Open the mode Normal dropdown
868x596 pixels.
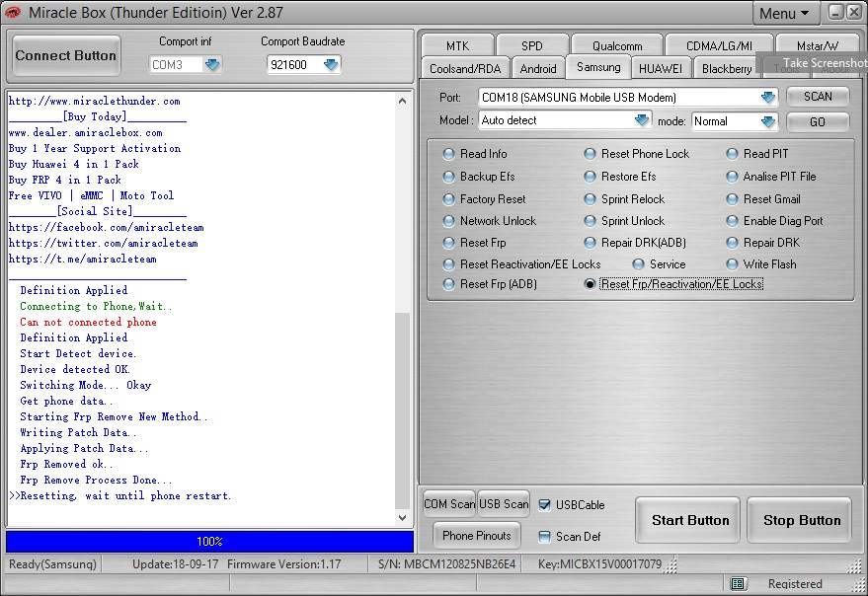768,121
